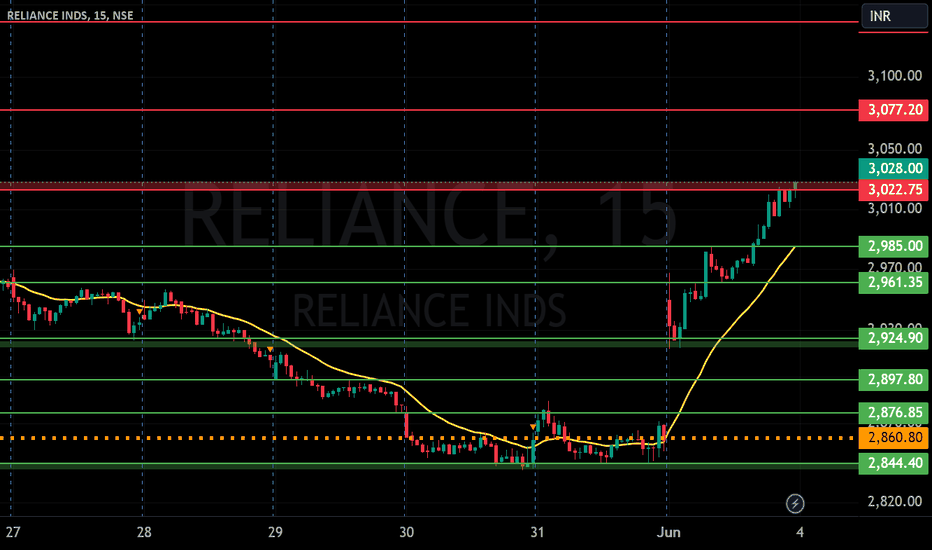Select the green 2,876.85 level label

[893, 413]
